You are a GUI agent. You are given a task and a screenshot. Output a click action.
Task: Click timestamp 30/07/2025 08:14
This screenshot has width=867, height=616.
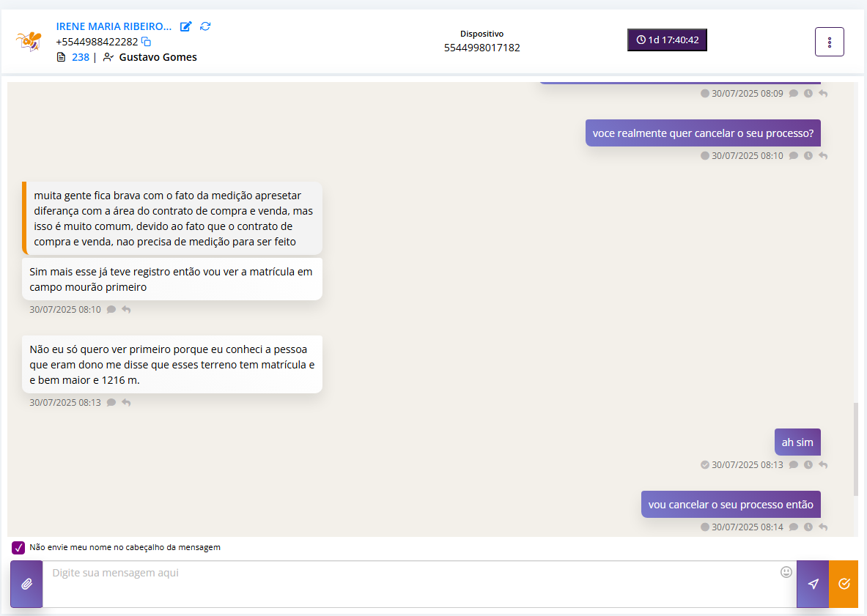(x=748, y=527)
